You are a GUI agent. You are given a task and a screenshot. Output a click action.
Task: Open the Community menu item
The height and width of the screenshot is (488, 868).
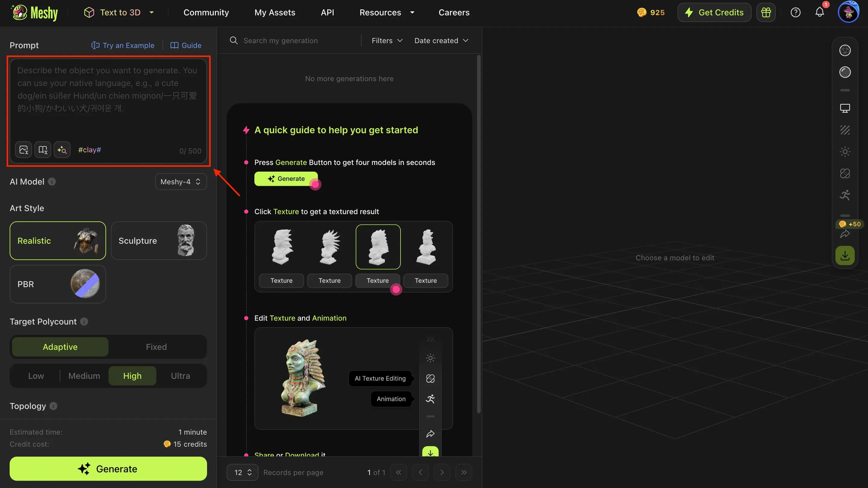[206, 12]
